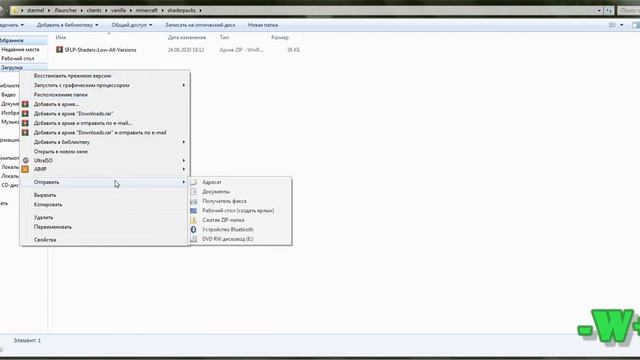Click the compressed ZIP-folder icon

(x=193, y=220)
